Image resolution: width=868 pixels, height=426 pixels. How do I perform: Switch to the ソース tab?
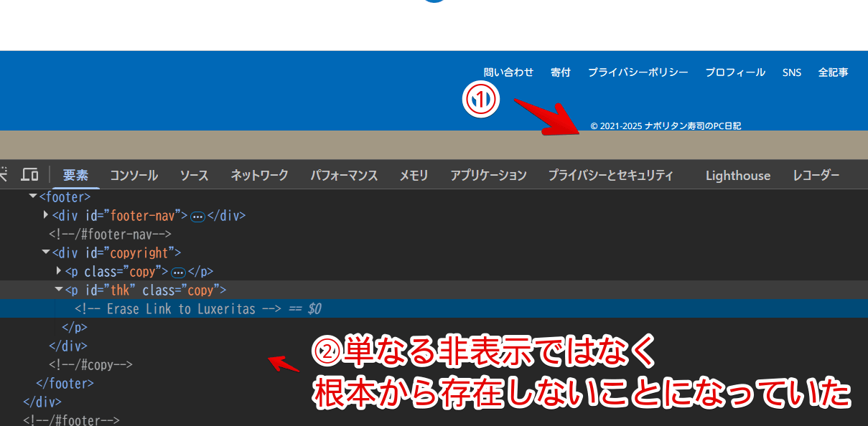point(194,175)
